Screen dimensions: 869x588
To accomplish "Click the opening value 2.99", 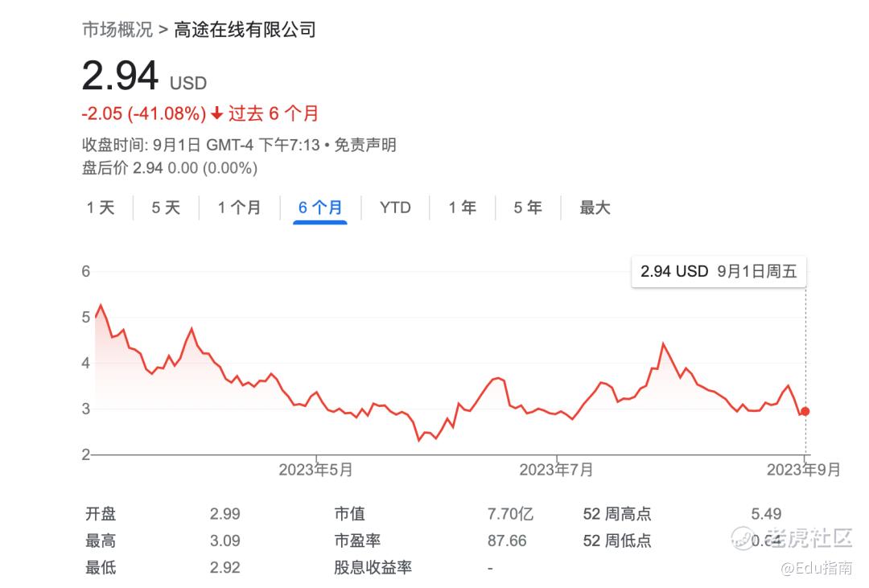I will (x=225, y=514).
